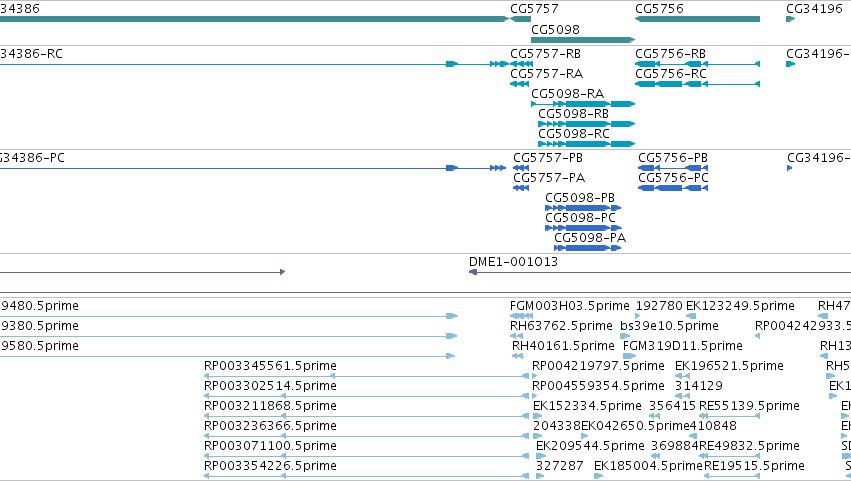Viewport: 851px width, 481px height.
Task: Open protein CG5756-PC label
Action: (x=674, y=178)
